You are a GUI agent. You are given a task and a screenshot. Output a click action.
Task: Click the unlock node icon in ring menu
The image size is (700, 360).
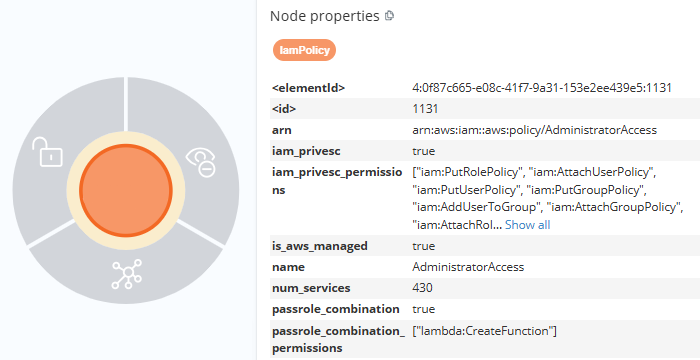point(47,152)
